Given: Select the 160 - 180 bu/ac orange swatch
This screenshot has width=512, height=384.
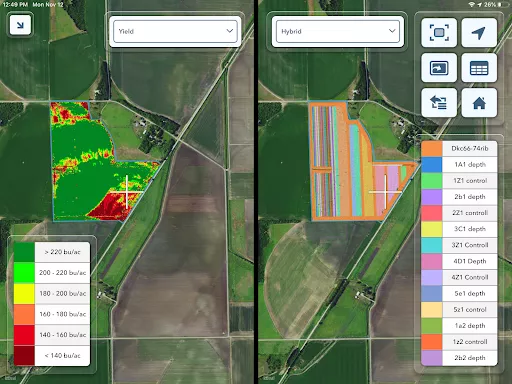Looking at the screenshot, I should [24, 314].
